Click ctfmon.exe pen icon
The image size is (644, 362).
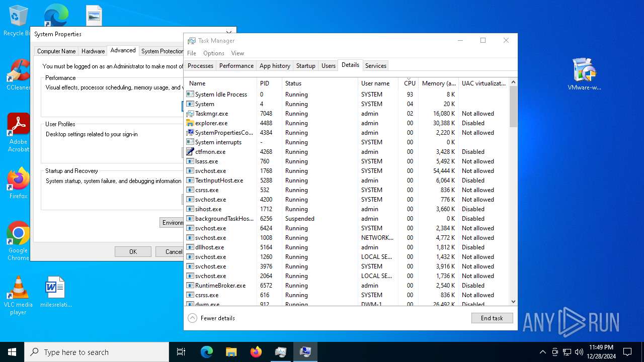190,152
